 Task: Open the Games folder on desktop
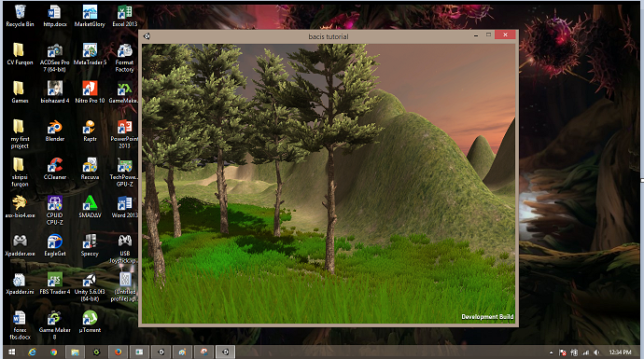tap(20, 92)
